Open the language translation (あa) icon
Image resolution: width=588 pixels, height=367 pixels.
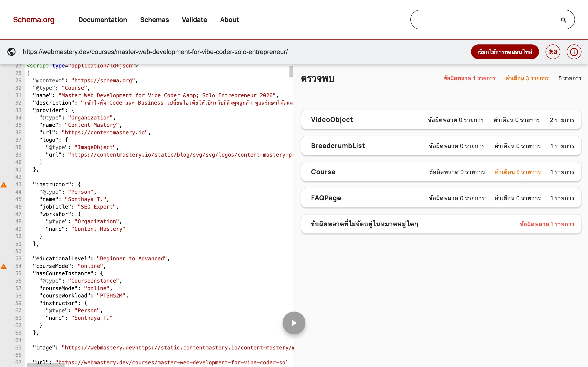tap(553, 52)
